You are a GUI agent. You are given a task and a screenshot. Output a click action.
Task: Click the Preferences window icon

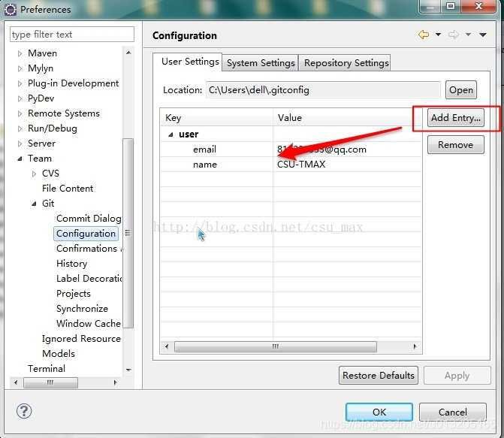pos(11,10)
